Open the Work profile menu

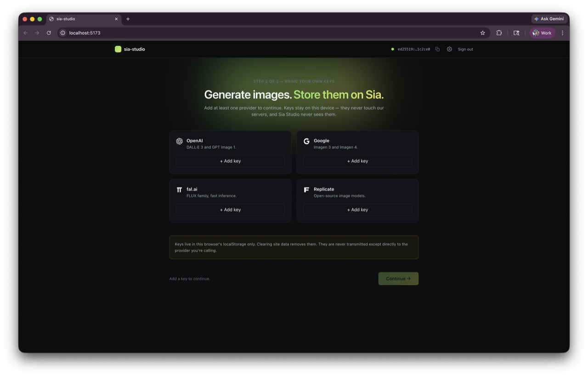coord(542,33)
